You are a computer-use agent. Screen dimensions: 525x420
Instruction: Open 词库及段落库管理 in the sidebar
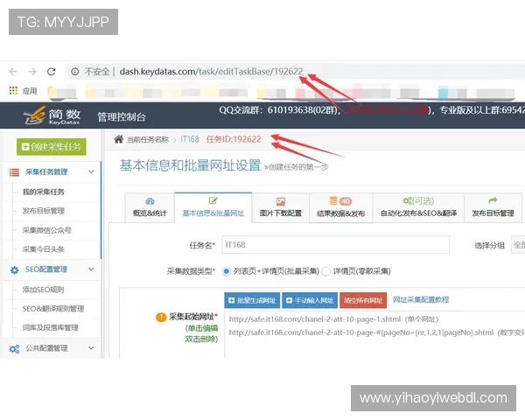[x=50, y=327]
